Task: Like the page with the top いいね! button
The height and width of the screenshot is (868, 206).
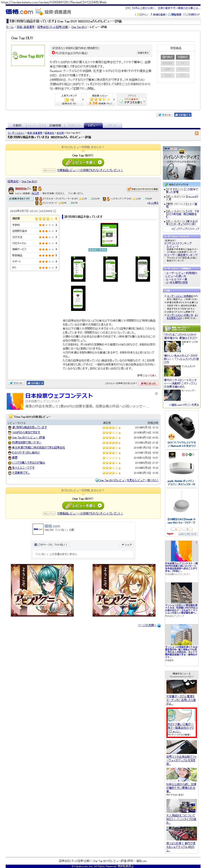Action: pyautogui.click(x=183, y=115)
